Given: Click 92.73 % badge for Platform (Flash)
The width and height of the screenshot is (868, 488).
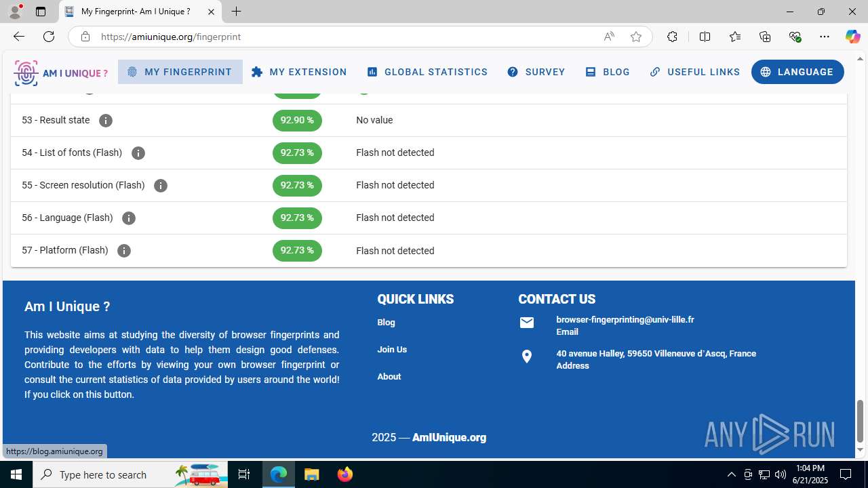Looking at the screenshot, I should point(297,251).
